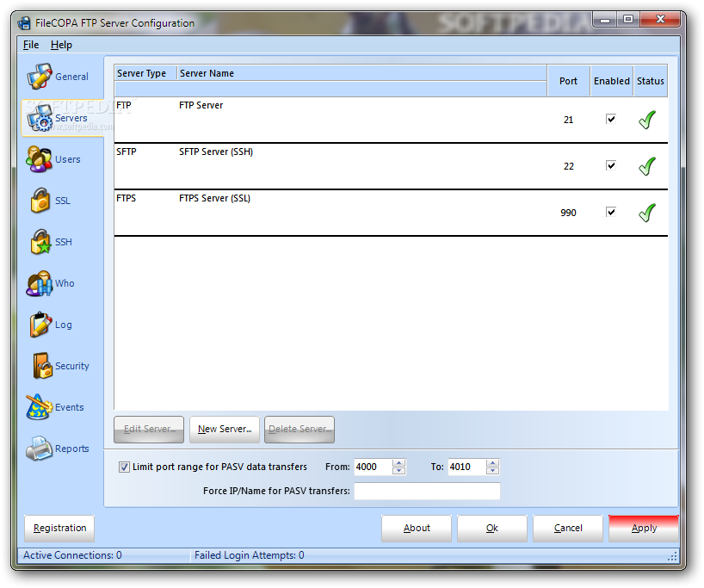Open the Registration dialog
The image size is (704, 588).
pos(59,529)
